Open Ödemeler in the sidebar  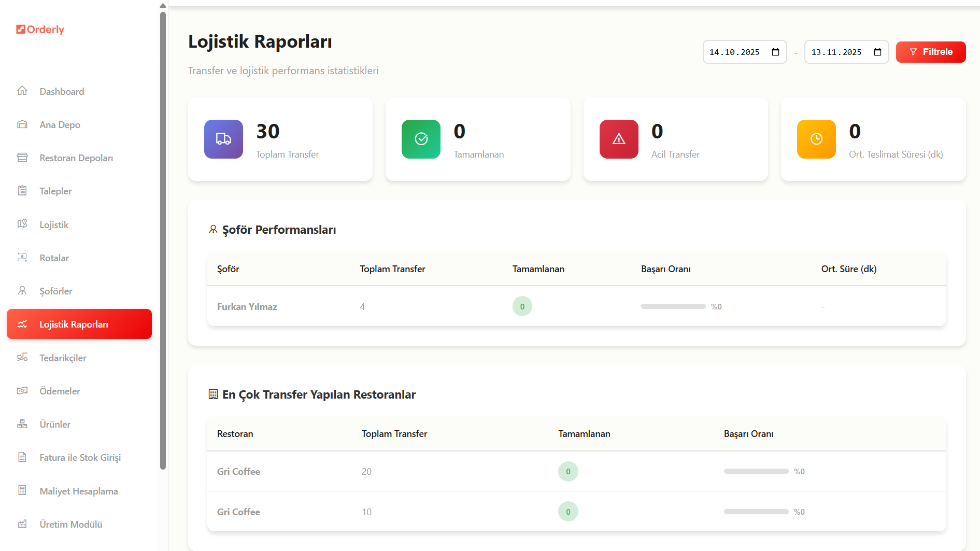click(x=60, y=391)
